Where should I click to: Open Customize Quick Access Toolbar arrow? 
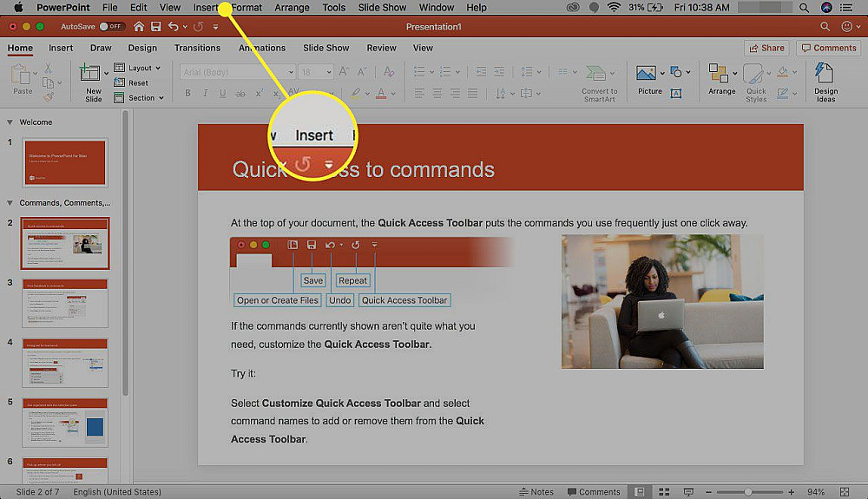point(215,27)
